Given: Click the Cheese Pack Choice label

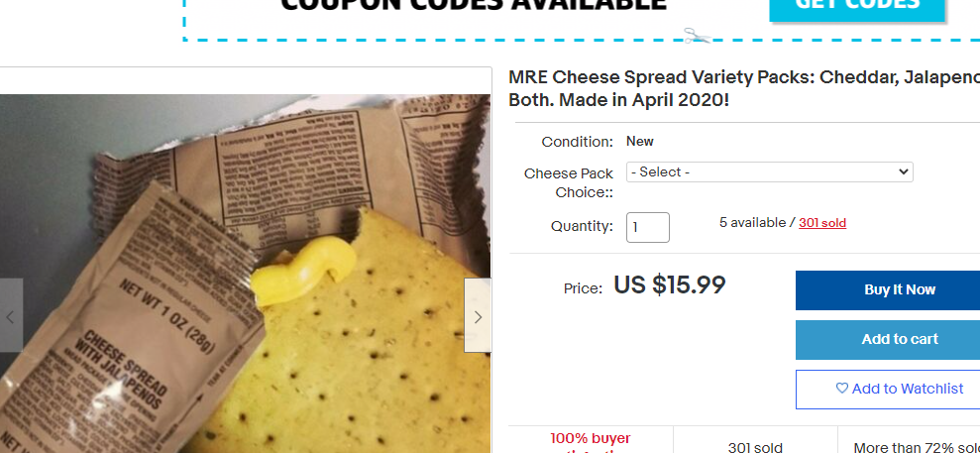Looking at the screenshot, I should click(x=569, y=182).
